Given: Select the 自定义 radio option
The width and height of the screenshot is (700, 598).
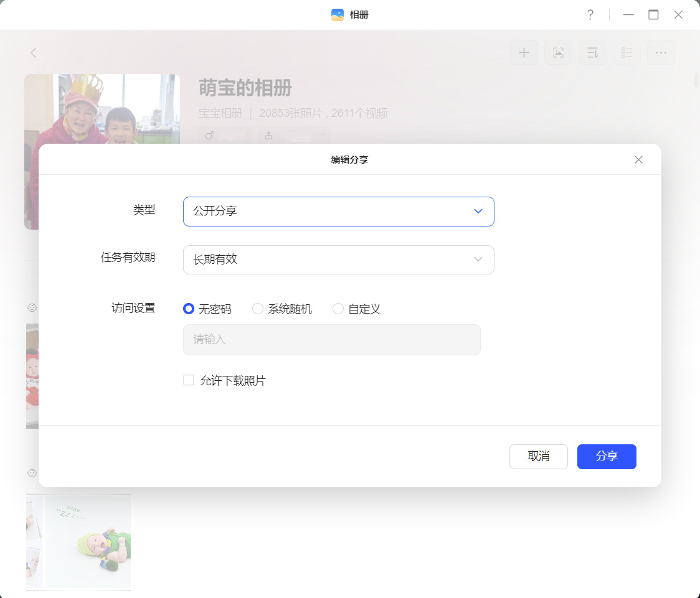Looking at the screenshot, I should point(338,309).
